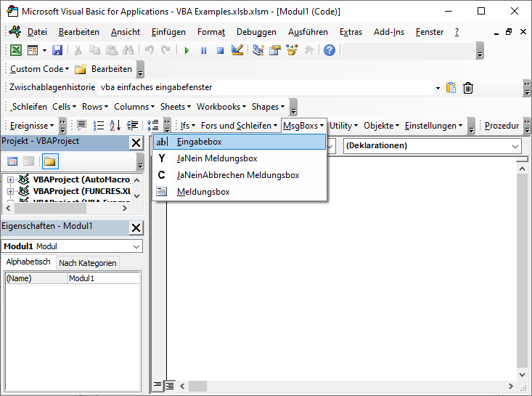Open the Cells dropdown menu
This screenshot has height=396, width=532.
coord(64,107)
